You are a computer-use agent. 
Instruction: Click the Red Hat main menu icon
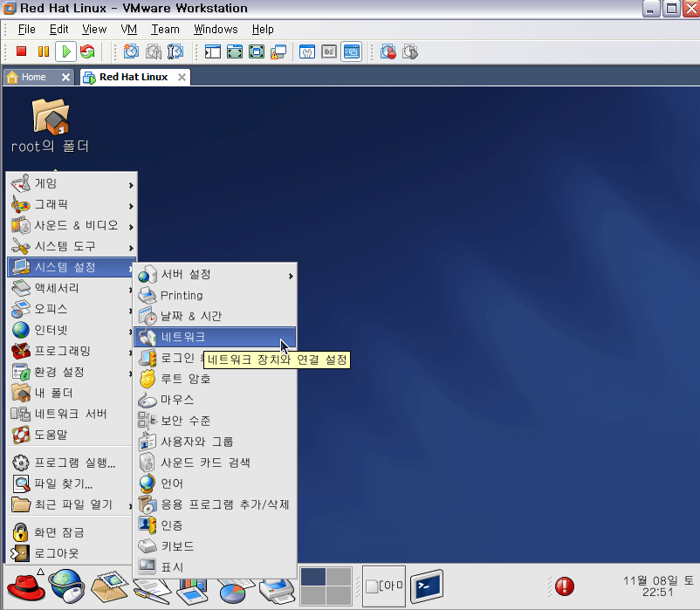coord(26,586)
